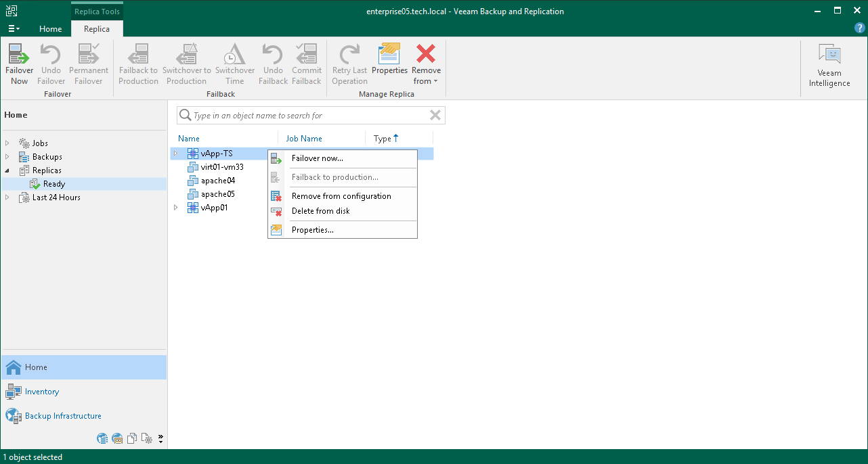Select the virt01-vm33 replica
The height and width of the screenshot is (464, 868).
coord(222,167)
